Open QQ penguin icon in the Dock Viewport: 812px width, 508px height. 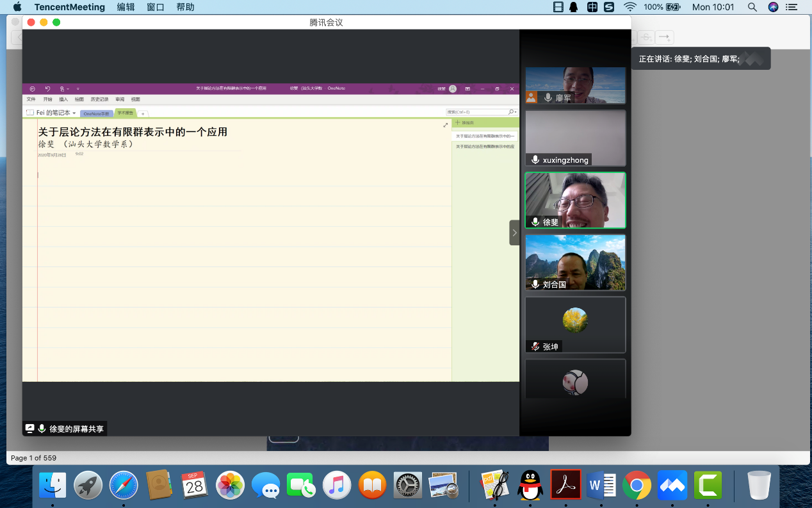pos(530,485)
